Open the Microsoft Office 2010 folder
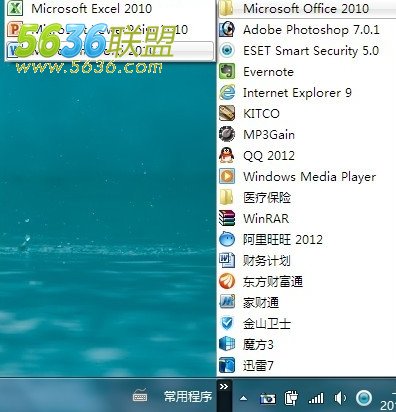The height and width of the screenshot is (412, 396). tap(307, 9)
